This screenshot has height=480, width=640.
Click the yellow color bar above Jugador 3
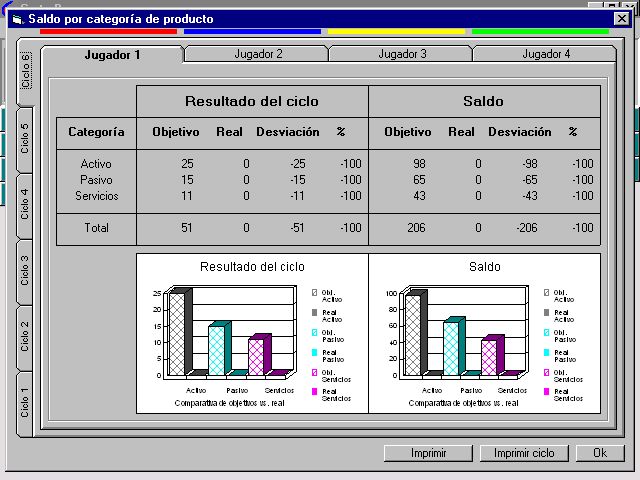[x=396, y=32]
